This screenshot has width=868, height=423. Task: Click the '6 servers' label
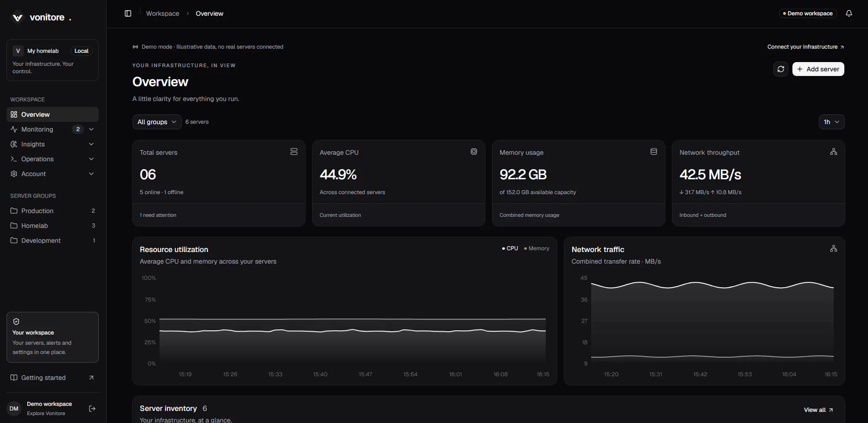[x=197, y=122]
